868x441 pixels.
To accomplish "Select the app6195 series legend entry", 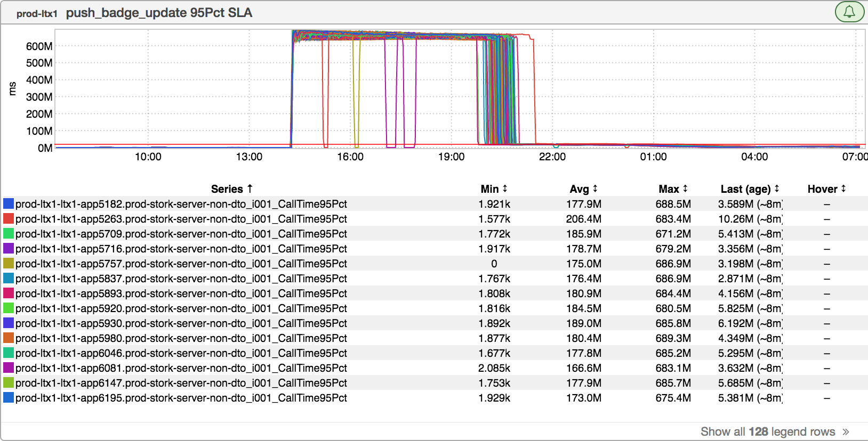I will coord(181,398).
